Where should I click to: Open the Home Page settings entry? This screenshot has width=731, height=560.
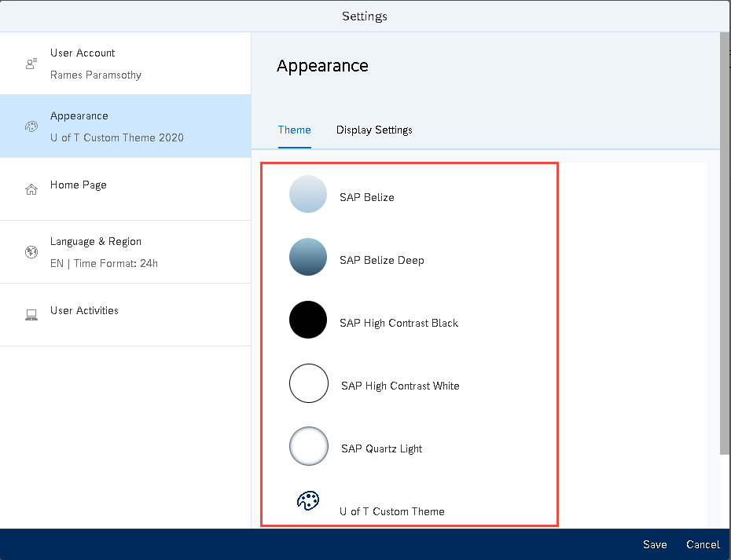click(x=126, y=189)
